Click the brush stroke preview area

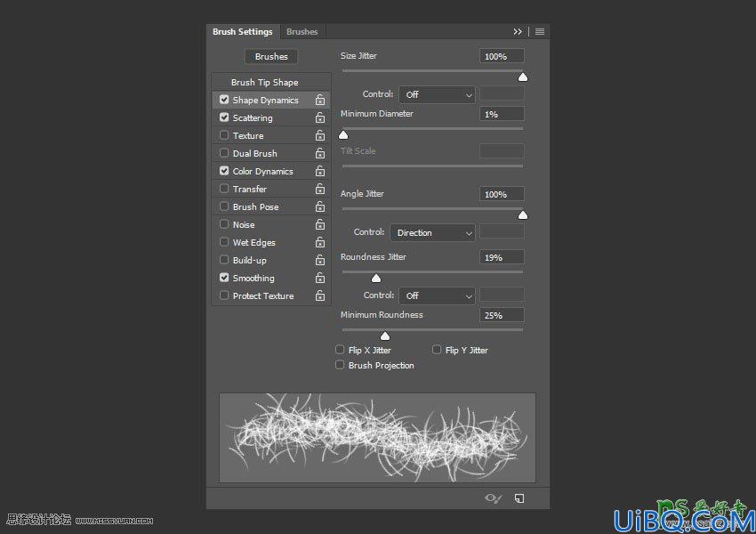(377, 438)
